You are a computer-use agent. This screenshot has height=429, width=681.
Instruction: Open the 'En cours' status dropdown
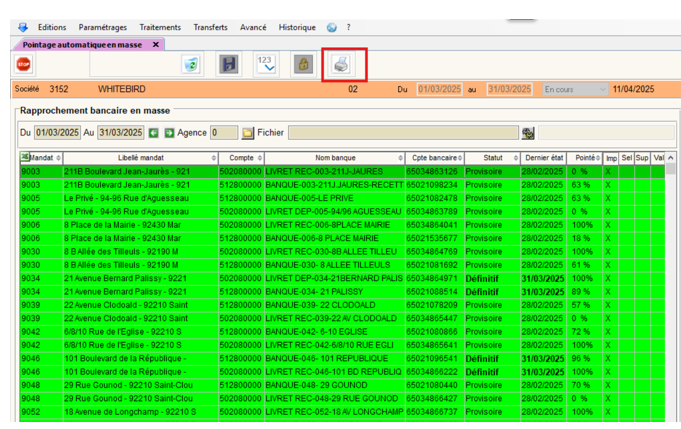pyautogui.click(x=574, y=90)
